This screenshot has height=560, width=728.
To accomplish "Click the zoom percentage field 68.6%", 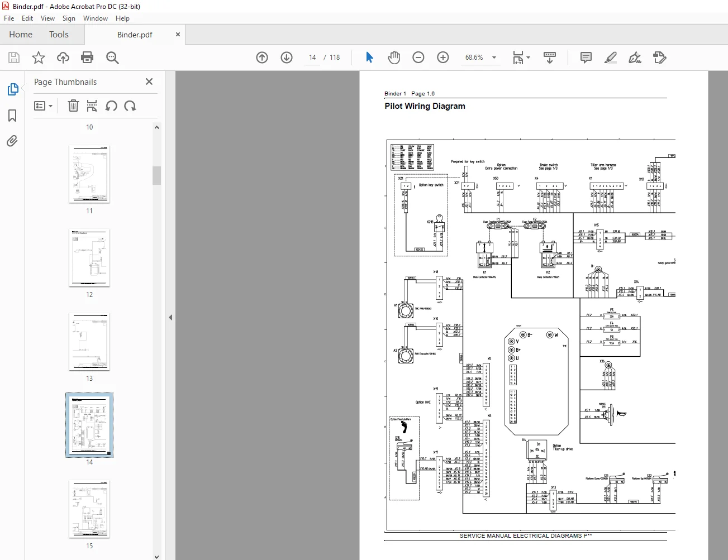I will click(474, 58).
